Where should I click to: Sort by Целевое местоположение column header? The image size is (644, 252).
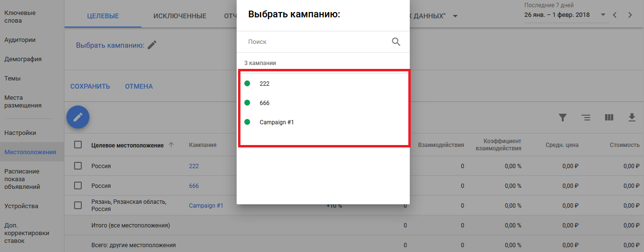(127, 145)
